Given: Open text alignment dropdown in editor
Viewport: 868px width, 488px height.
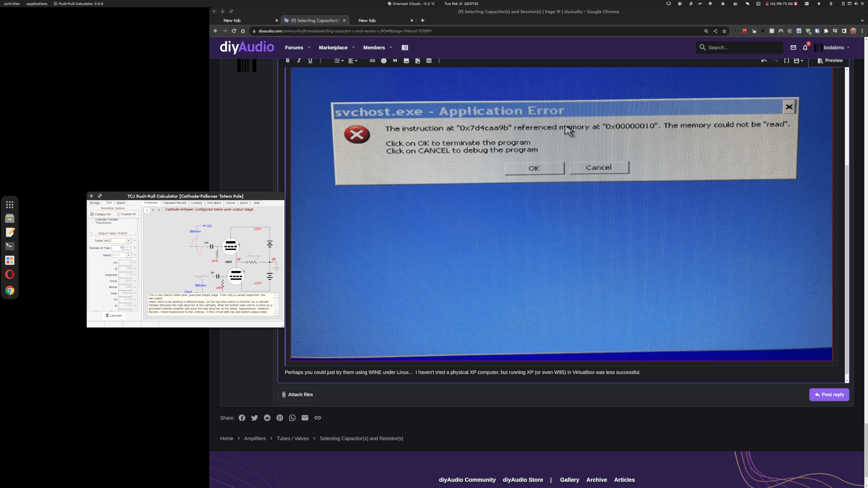Looking at the screenshot, I should (x=353, y=61).
